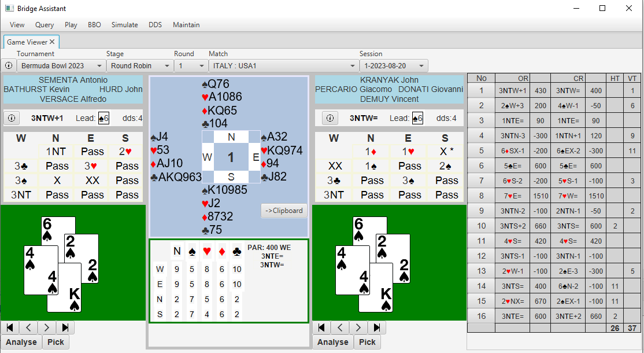Viewport: 644px width, 353px height.
Task: Open the Tournament dropdown showing Bermuda Bowl 2023
Action: (x=61, y=66)
